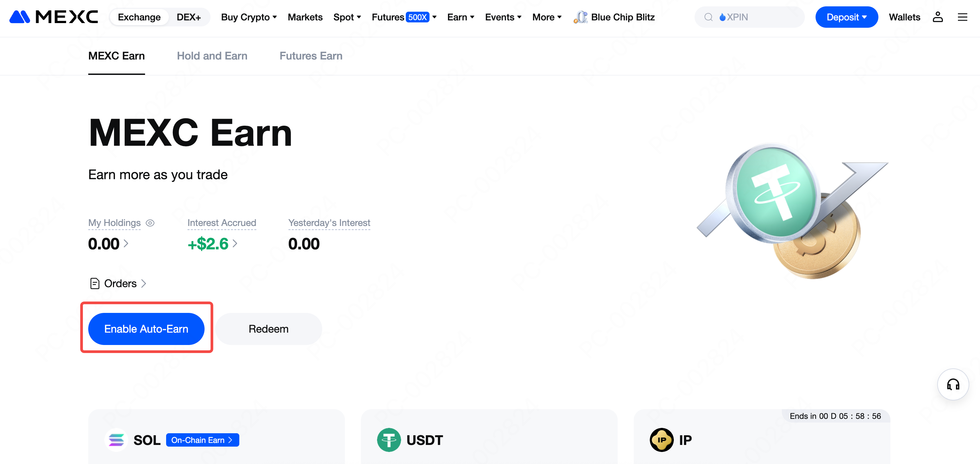Click the IP coin icon
Screen dimensions: 980x464
pyautogui.click(x=661, y=440)
